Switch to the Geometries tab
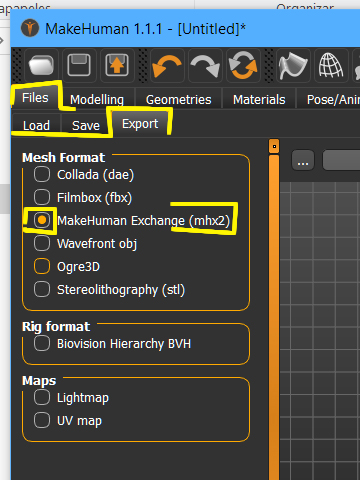 (x=178, y=99)
